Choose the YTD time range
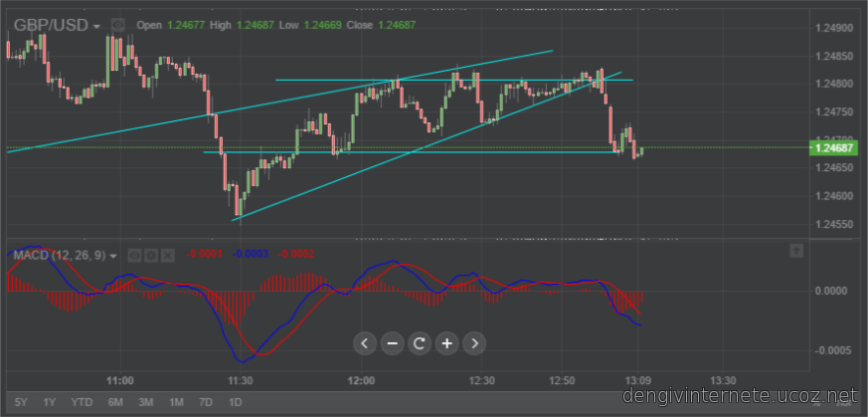The height and width of the screenshot is (417, 868). pos(81,402)
